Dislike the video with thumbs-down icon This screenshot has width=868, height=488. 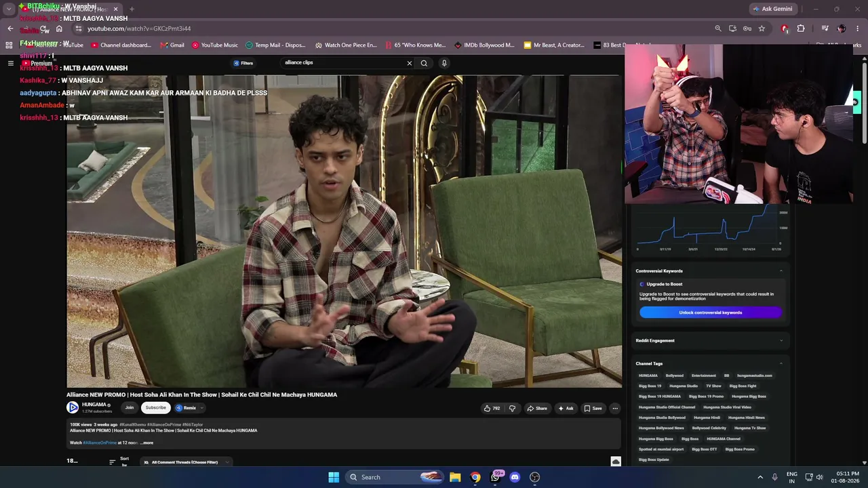coord(512,408)
